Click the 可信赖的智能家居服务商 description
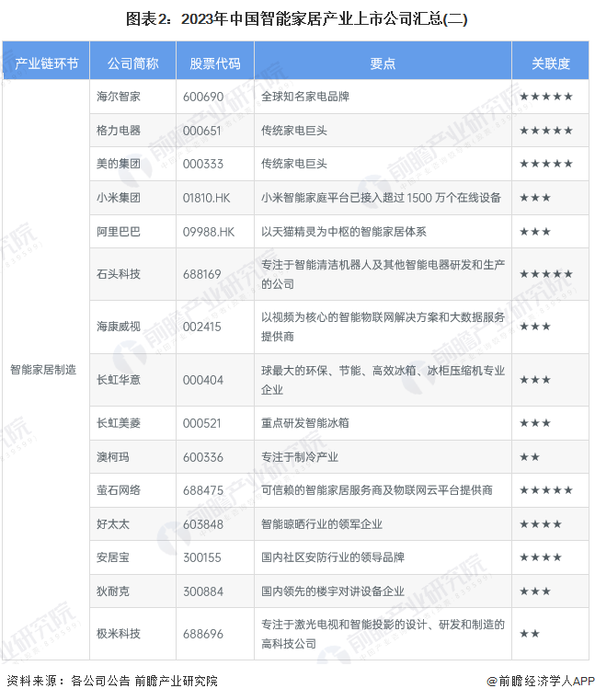 [x=377, y=490]
